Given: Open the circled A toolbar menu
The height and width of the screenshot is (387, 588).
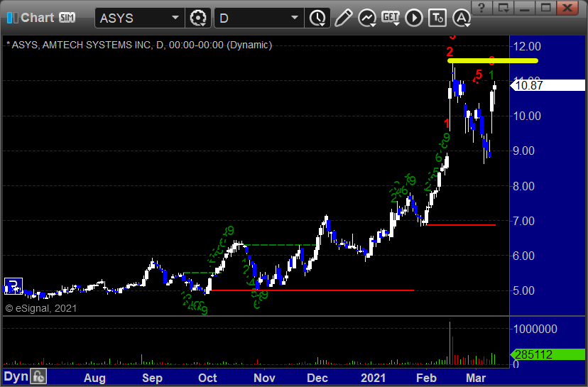Looking at the screenshot, I should [462, 18].
